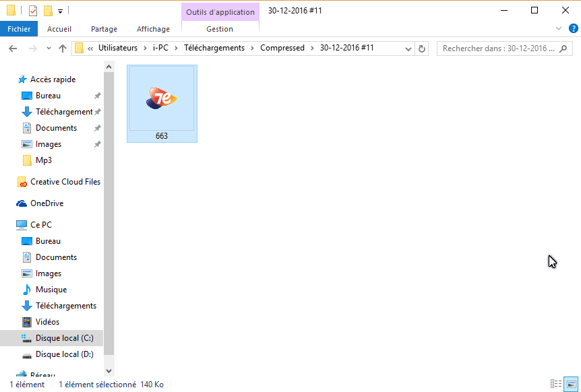Image resolution: width=581 pixels, height=392 pixels.
Task: Go forward with the right arrow button
Action: (32, 48)
